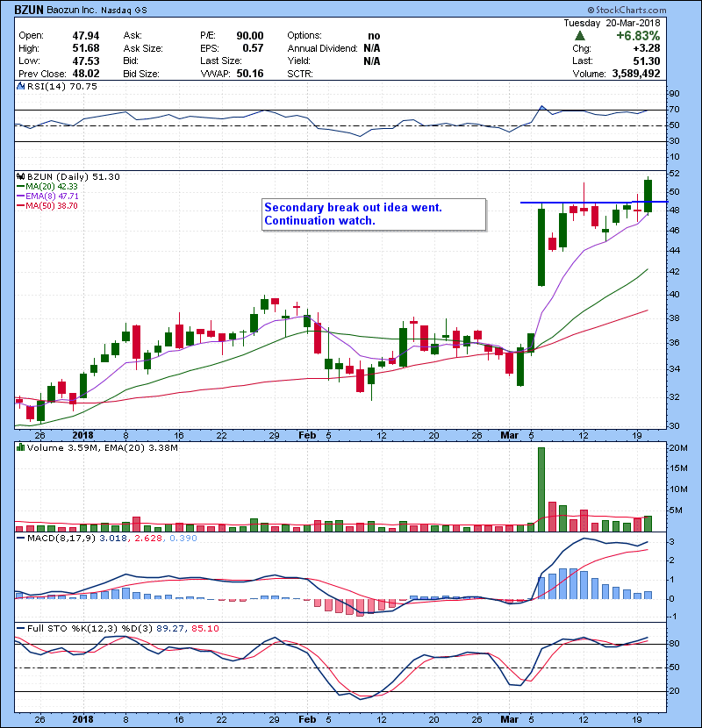Click the last green candlestick reaching 52
The width and height of the screenshot is (702, 728).
(648, 196)
